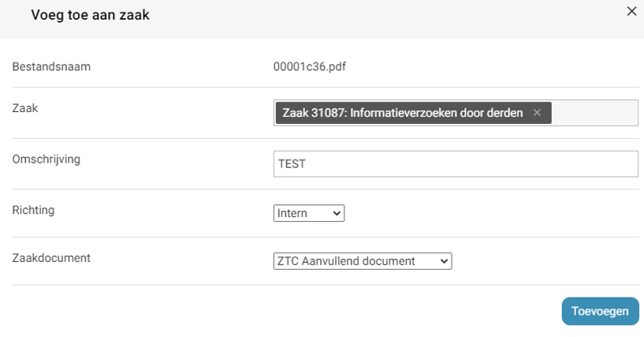Remove the Zaak 31087 tag
This screenshot has height=337, width=644.
point(537,113)
